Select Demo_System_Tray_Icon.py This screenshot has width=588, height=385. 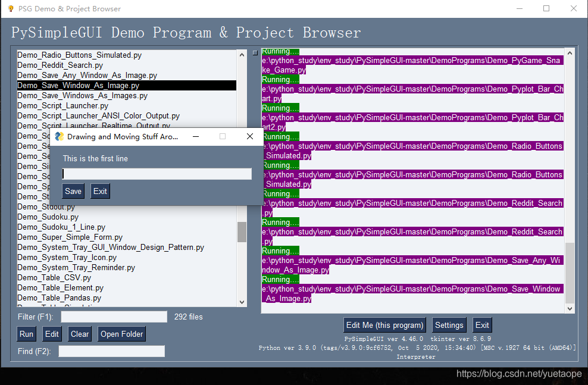127,258
